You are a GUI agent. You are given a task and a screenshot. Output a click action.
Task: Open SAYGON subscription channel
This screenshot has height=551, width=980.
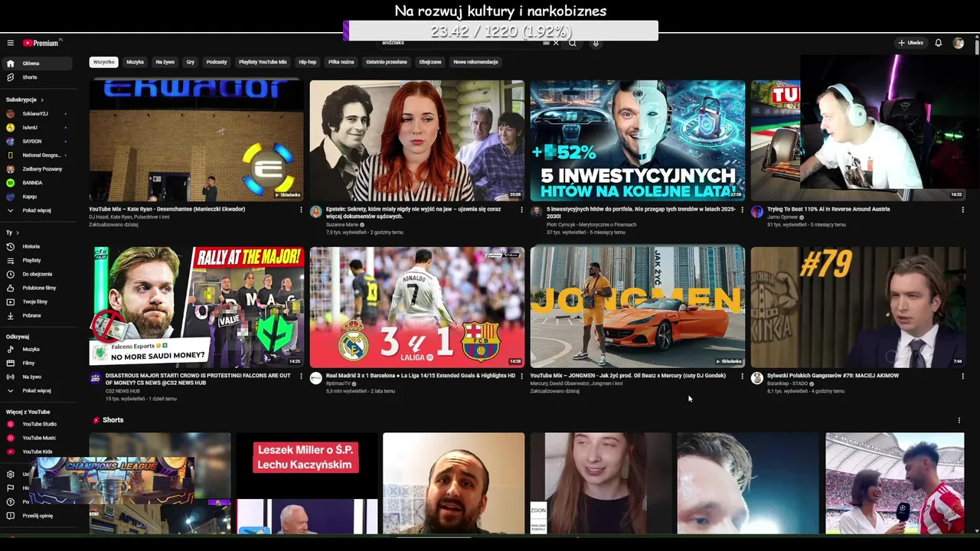(x=37, y=141)
